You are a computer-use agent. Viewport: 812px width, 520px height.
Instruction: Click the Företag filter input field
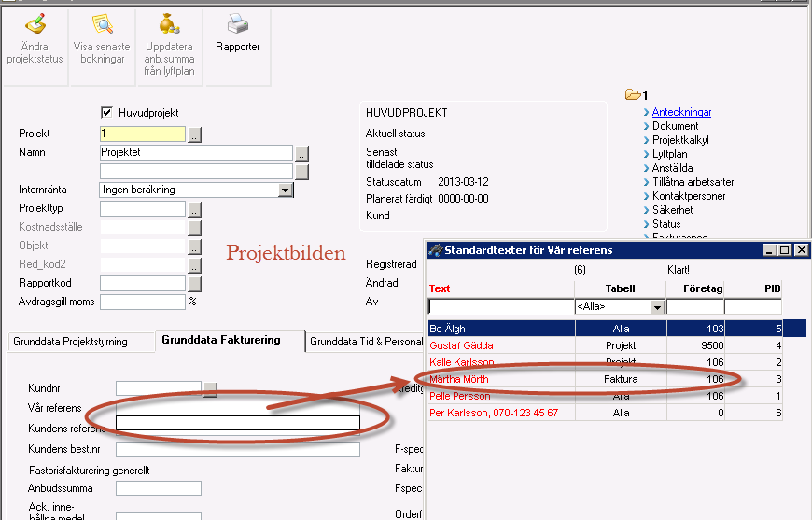(695, 306)
